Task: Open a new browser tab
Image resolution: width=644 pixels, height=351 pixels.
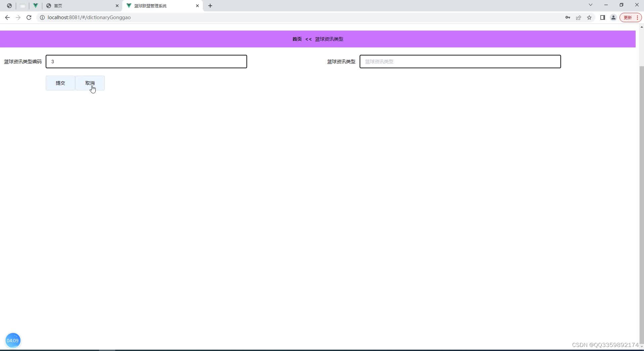Action: coord(210,6)
